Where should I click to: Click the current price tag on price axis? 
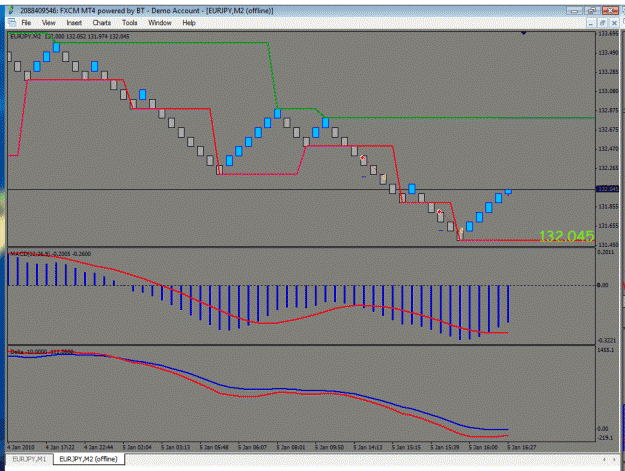pos(607,188)
